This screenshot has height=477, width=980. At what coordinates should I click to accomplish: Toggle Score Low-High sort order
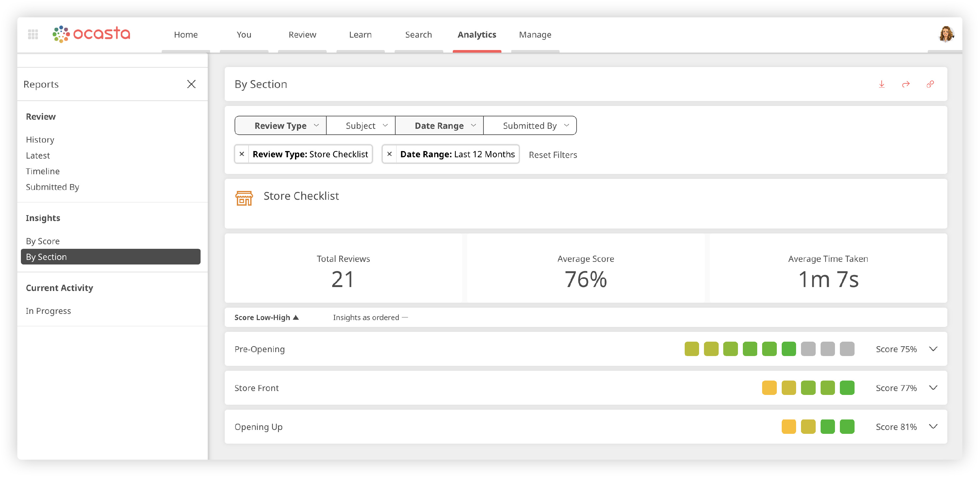coord(266,317)
